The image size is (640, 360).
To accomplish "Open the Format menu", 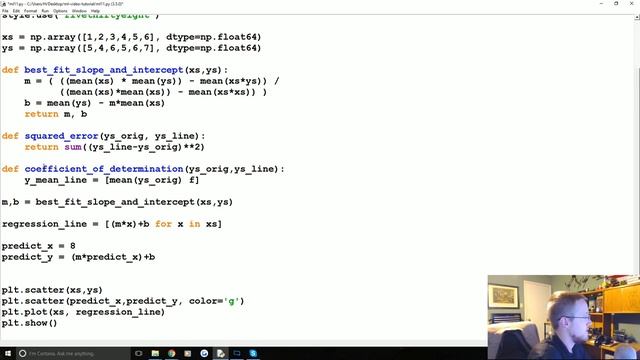I will click(x=30, y=11).
